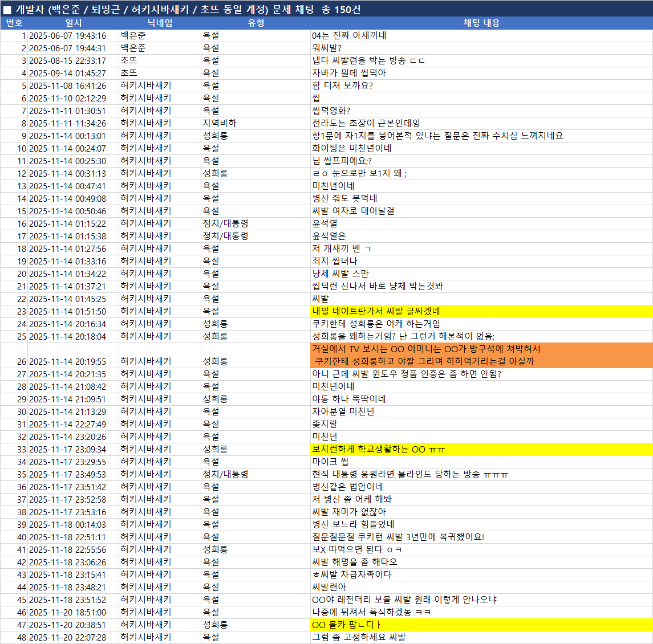Image resolution: width=653 pixels, height=644 pixels.
Task: Select chat cell '쿠키한테 성희롱은 어케 하는거임'
Action: 481,324
